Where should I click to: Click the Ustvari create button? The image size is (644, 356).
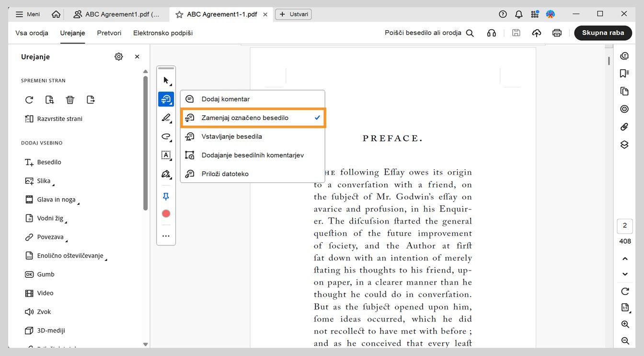(x=293, y=14)
